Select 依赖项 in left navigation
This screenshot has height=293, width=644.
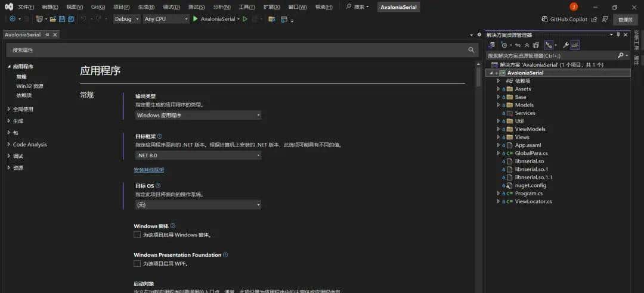[24, 95]
